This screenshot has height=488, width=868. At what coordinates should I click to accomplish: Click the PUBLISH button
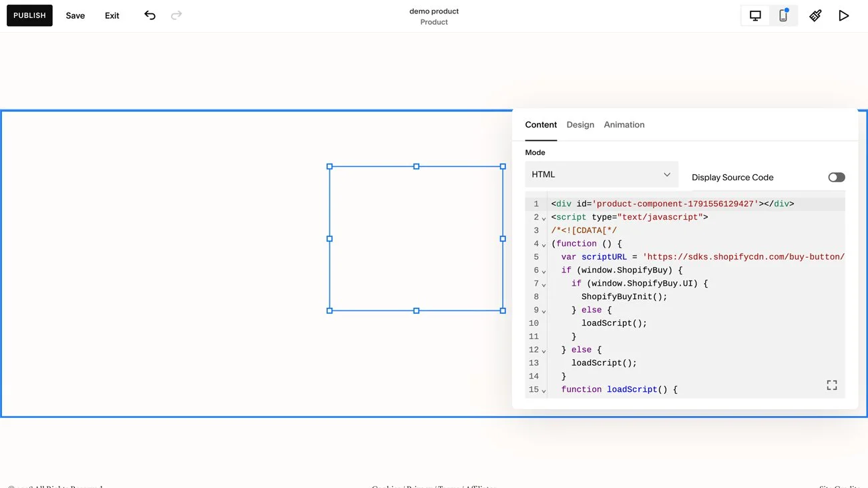(29, 15)
